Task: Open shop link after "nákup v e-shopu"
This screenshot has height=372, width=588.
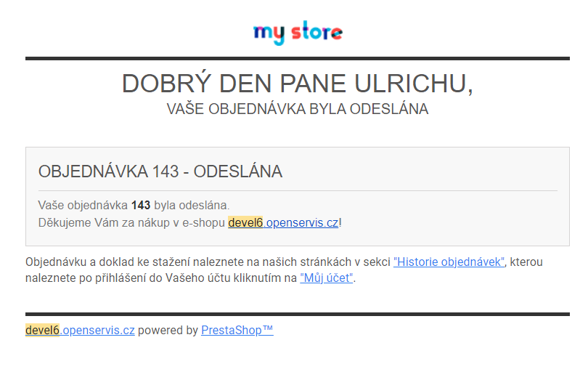Action: click(x=301, y=222)
